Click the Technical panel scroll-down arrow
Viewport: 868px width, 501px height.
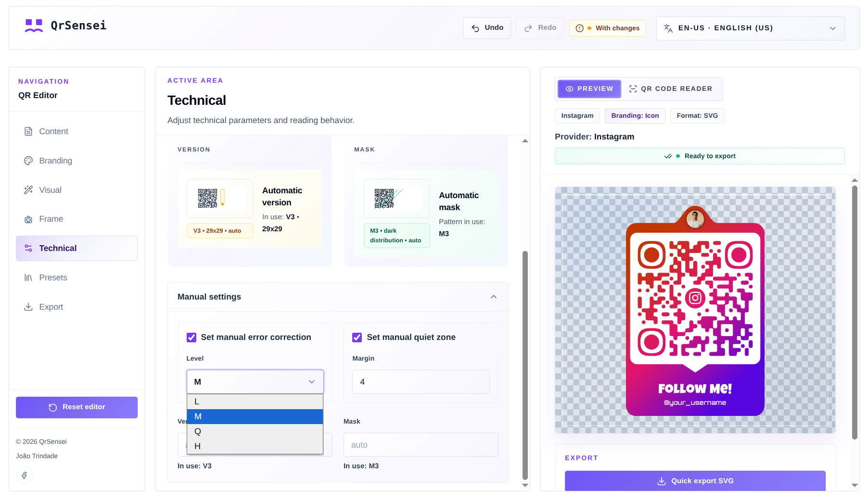(525, 485)
